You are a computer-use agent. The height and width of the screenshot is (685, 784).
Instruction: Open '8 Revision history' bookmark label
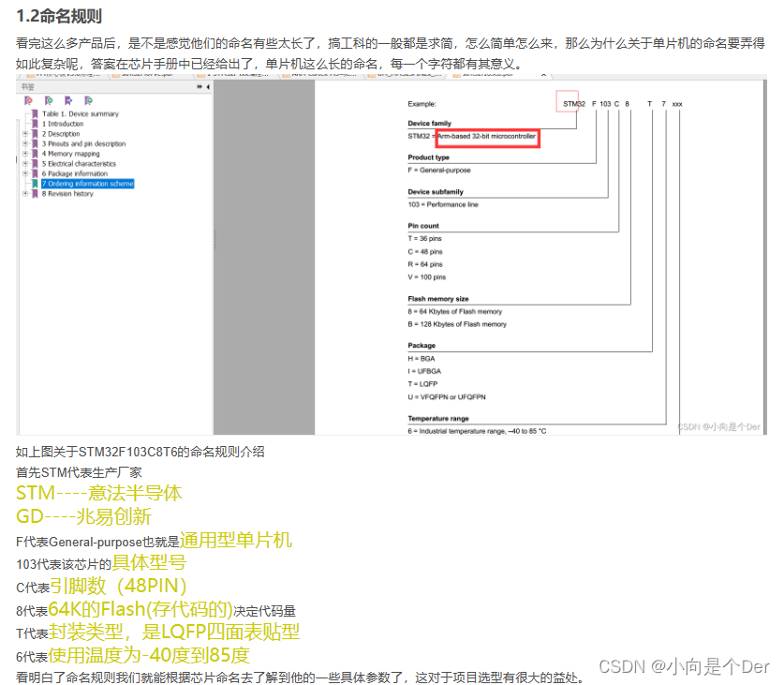point(67,194)
